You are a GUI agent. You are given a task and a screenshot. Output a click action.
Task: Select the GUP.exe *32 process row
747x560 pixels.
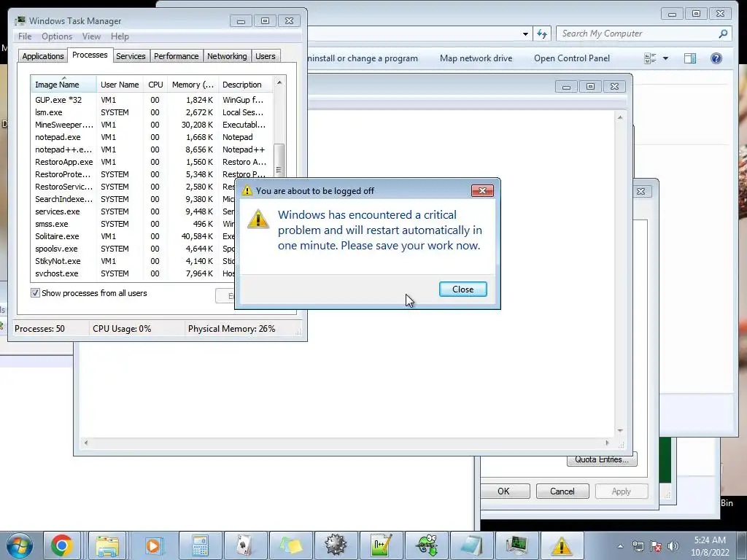(x=152, y=100)
